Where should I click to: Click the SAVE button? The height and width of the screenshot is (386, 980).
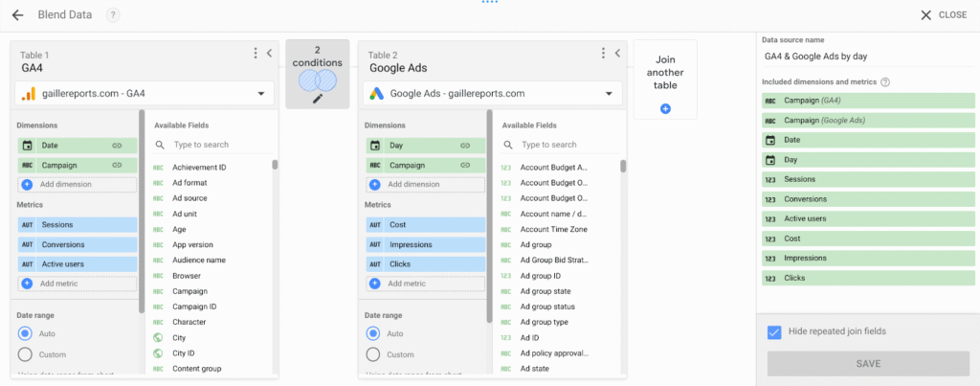pyautogui.click(x=868, y=364)
